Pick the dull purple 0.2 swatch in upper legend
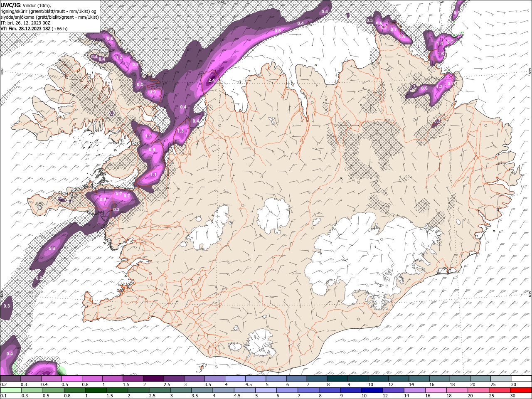This screenshot has width=532, height=399. coord(10,379)
